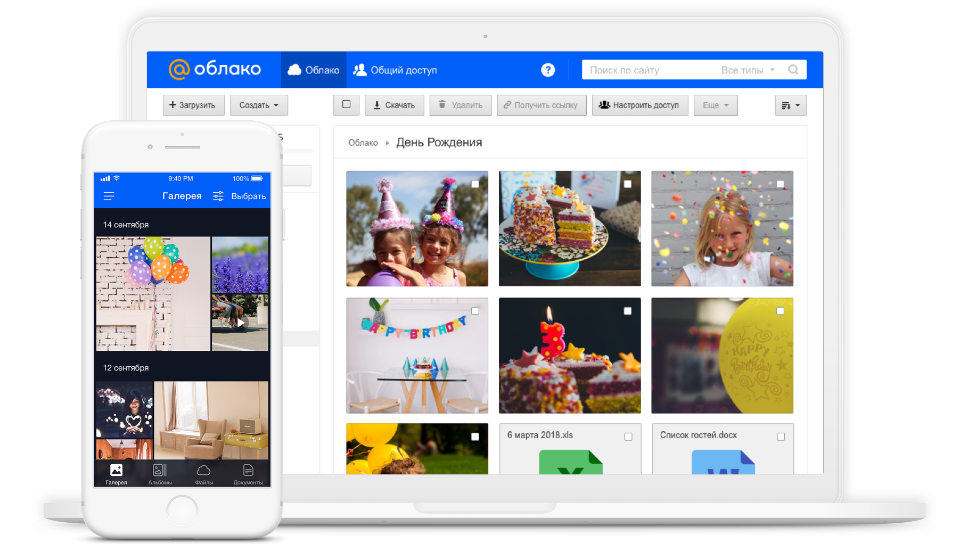
Task: Open the sort order dropdown
Action: pos(790,105)
